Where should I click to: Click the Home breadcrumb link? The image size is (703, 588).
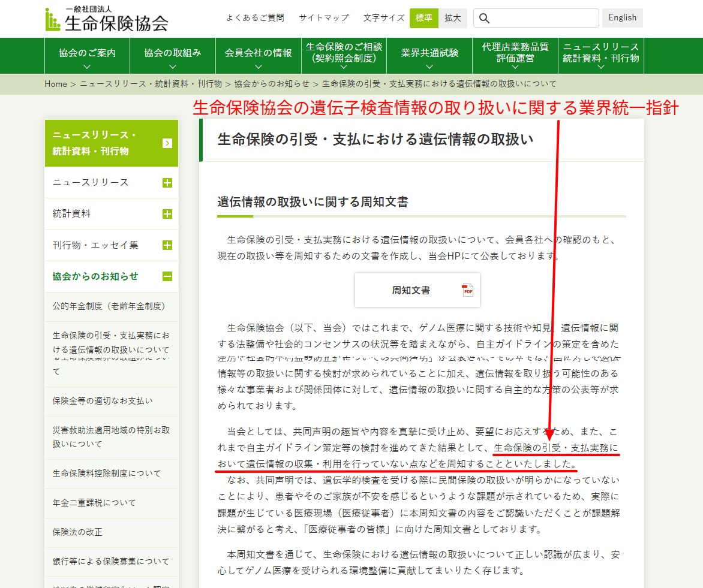[x=56, y=84]
